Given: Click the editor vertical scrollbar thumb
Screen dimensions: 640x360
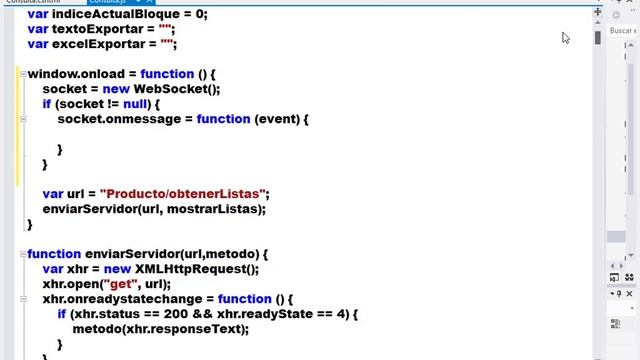Looking at the screenshot, I should [598, 38].
